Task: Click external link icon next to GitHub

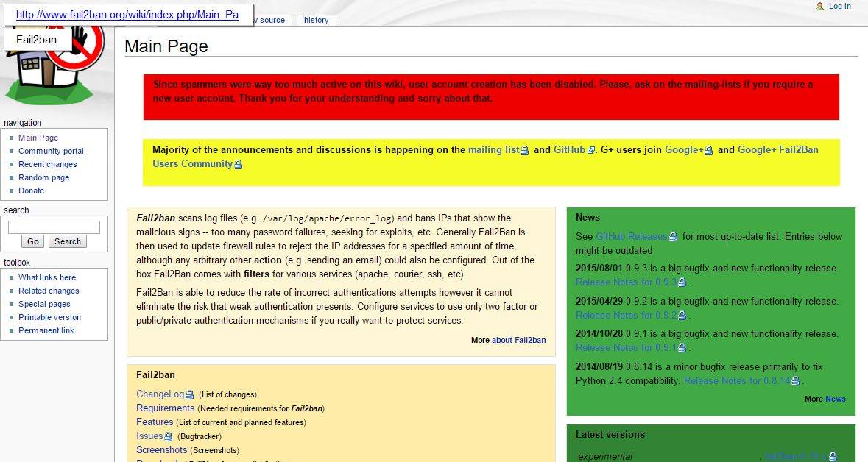Action: [591, 151]
